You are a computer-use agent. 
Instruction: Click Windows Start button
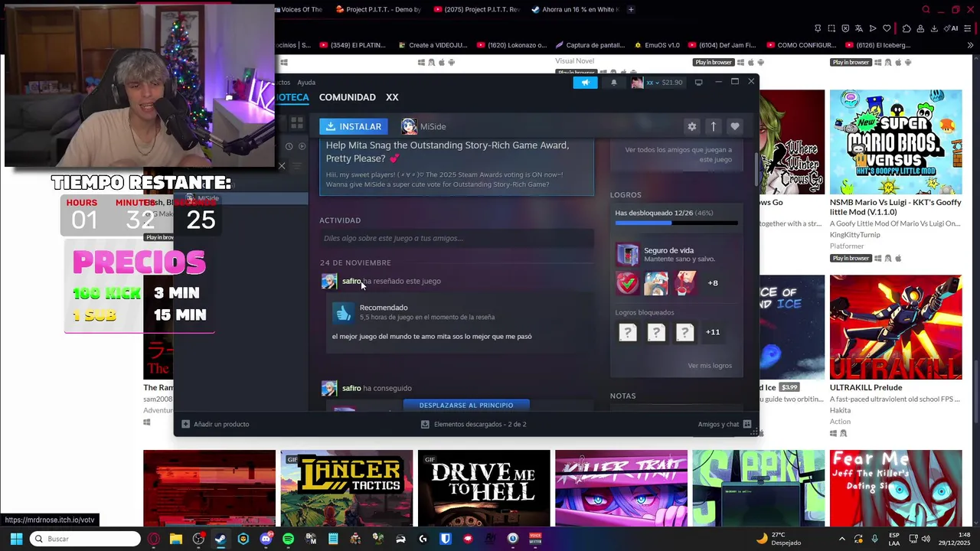tap(16, 539)
